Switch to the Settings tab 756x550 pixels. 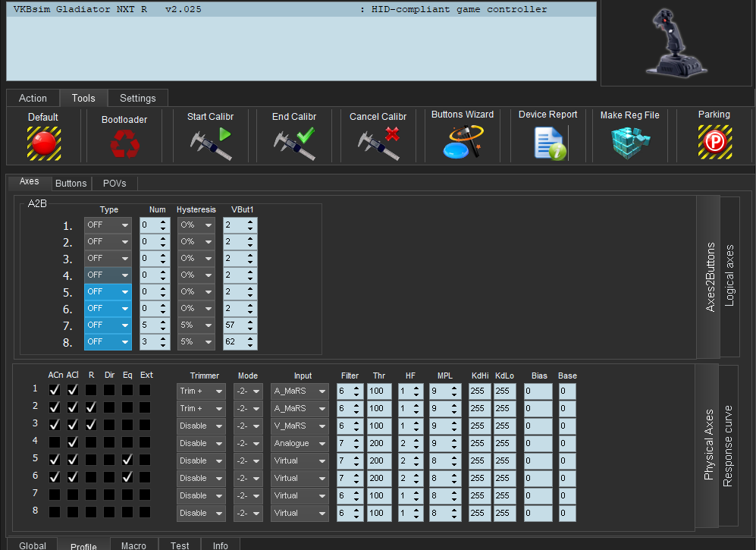(137, 98)
